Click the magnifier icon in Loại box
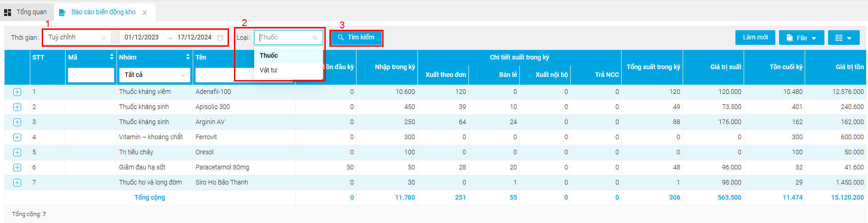 [x=315, y=38]
